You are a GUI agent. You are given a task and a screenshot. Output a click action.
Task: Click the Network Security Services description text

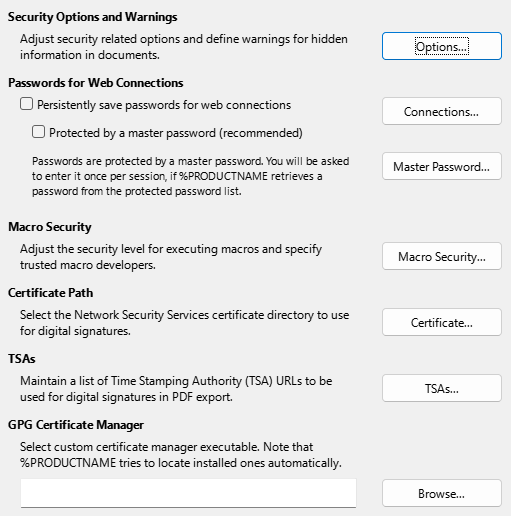[x=184, y=323]
